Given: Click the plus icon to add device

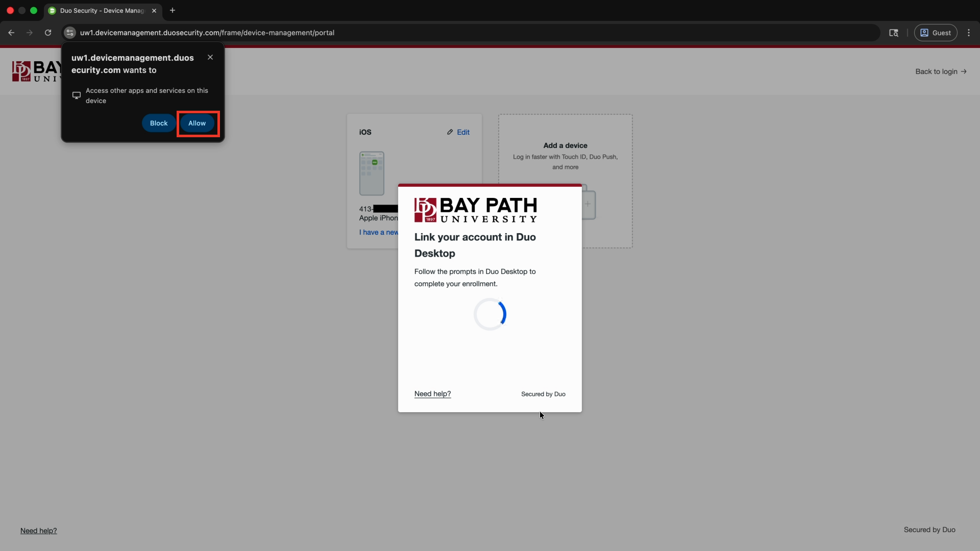Looking at the screenshot, I should click(588, 204).
